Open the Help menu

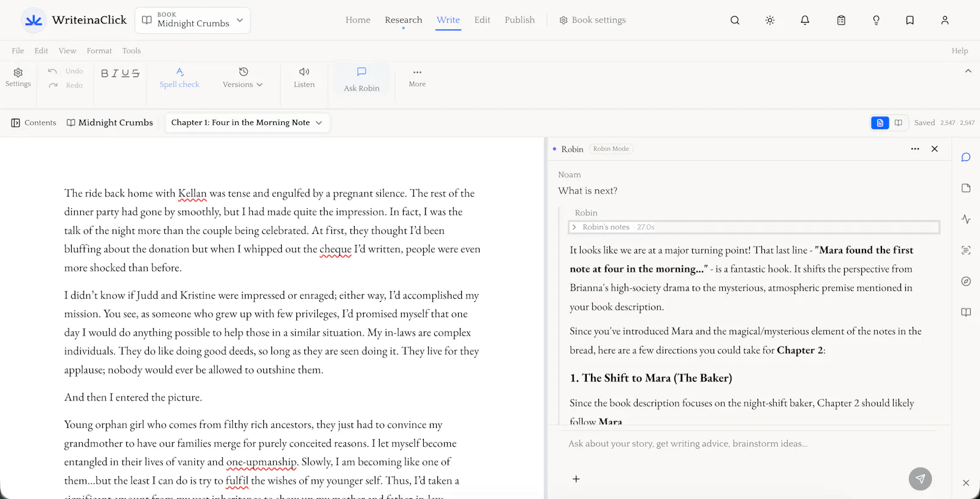pos(960,51)
